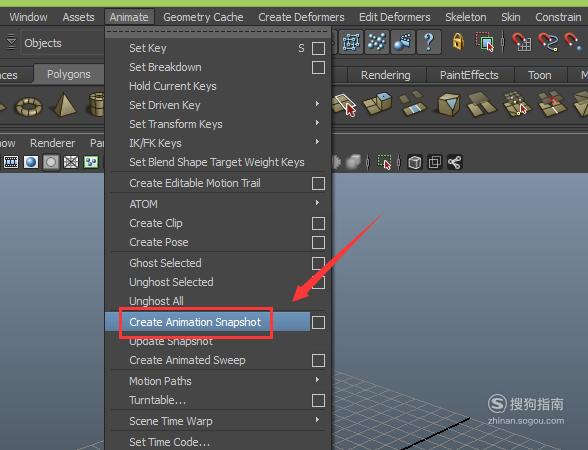588x450 pixels.
Task: Enable snap to points magnet icon
Action: pyautogui.click(x=573, y=42)
